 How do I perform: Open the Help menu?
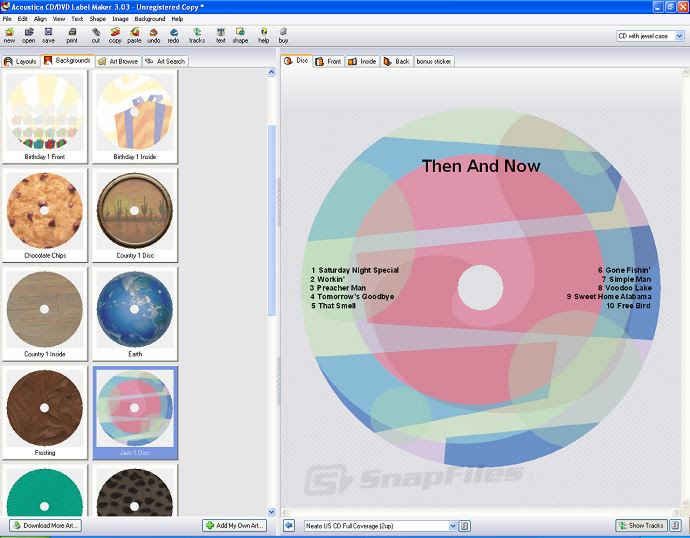click(x=177, y=19)
